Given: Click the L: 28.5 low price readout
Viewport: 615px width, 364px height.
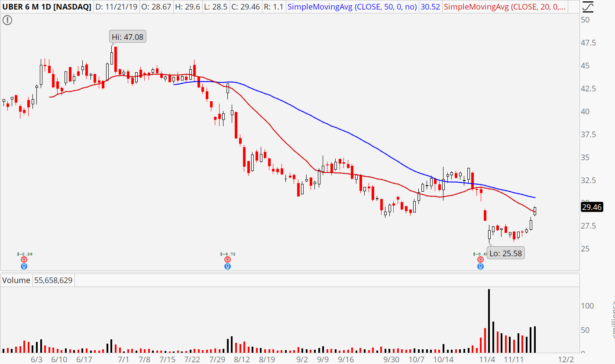Looking at the screenshot, I should click(215, 7).
